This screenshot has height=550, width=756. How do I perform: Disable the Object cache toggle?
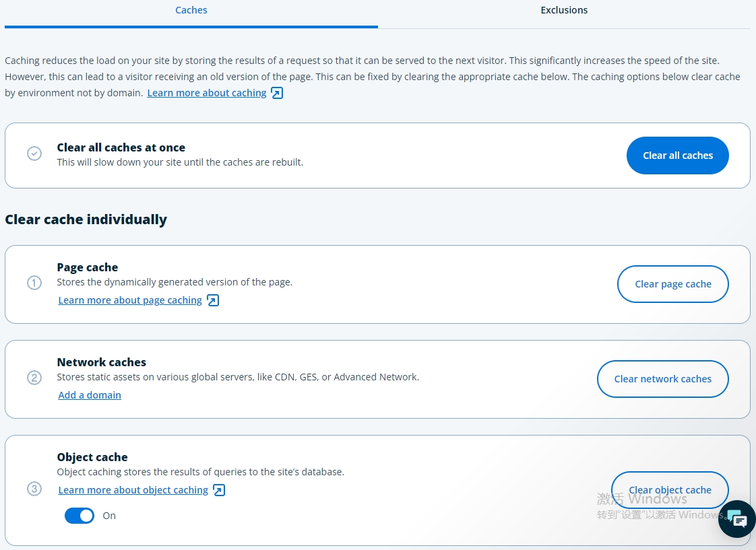(x=80, y=516)
